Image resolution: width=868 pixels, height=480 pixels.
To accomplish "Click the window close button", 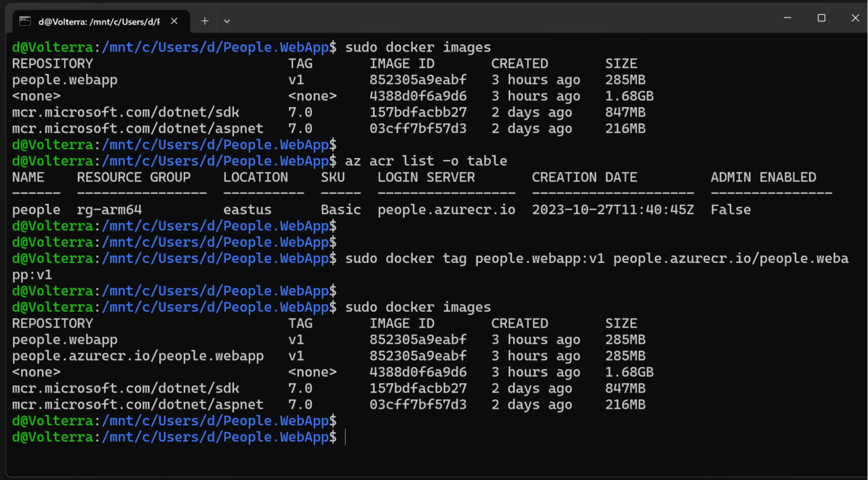I will [855, 18].
